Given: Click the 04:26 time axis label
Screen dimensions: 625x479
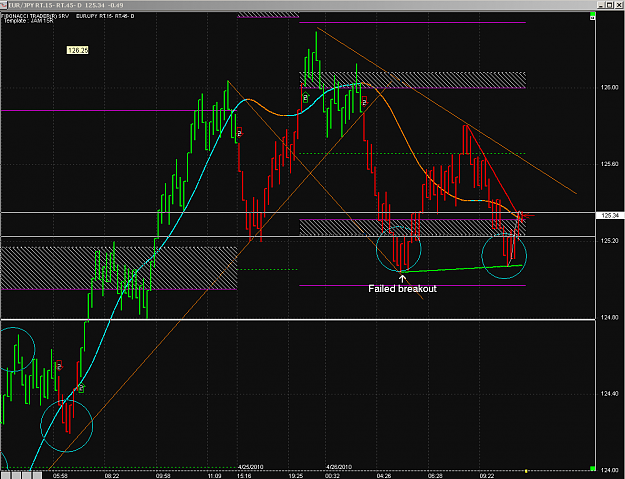Looking at the screenshot, I should pyautogui.click(x=383, y=476).
